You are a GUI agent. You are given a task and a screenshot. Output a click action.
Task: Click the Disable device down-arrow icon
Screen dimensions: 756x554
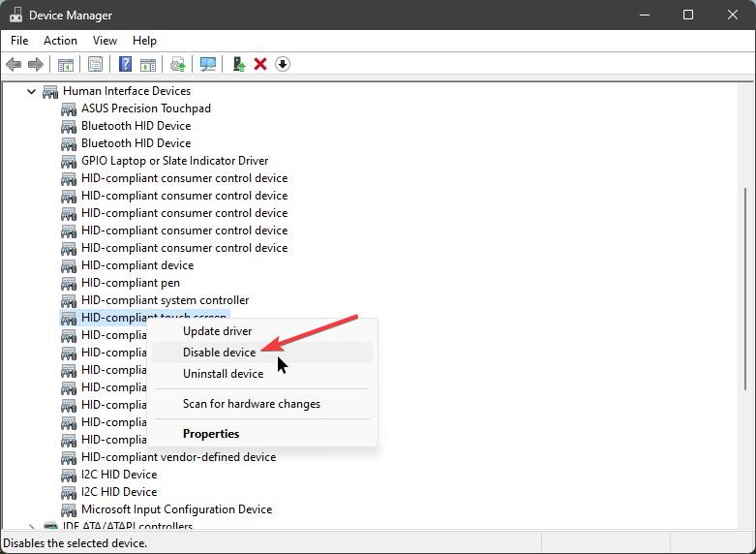pos(283,64)
